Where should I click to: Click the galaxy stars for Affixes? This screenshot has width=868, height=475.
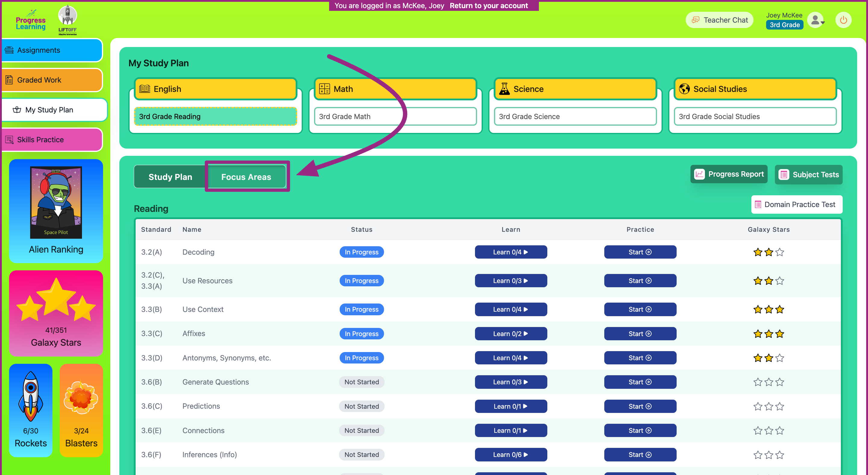coord(769,334)
